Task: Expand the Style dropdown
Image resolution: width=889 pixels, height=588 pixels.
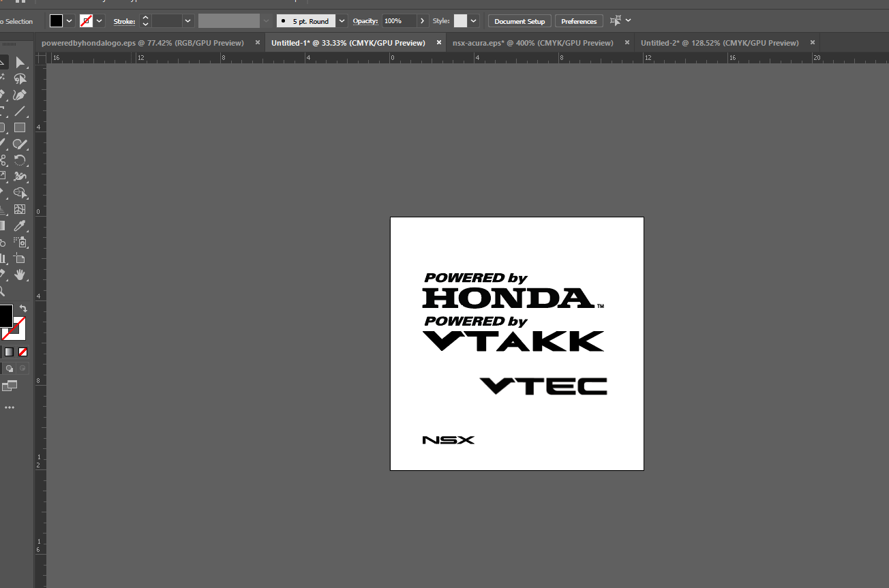Action: pyautogui.click(x=473, y=21)
